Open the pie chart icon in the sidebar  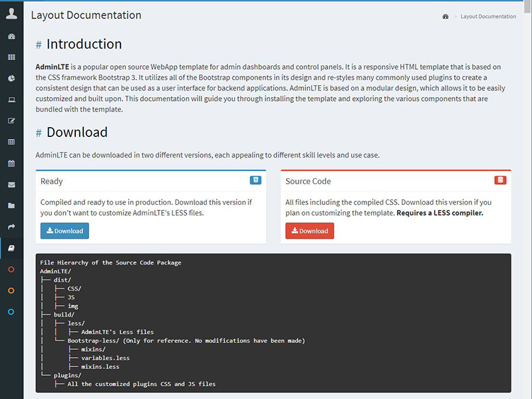[x=11, y=78]
